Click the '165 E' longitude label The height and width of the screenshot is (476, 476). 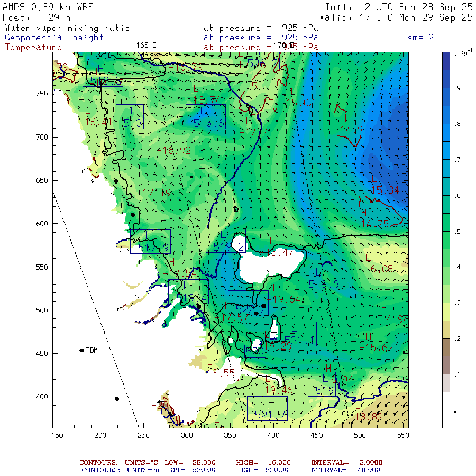click(146, 45)
